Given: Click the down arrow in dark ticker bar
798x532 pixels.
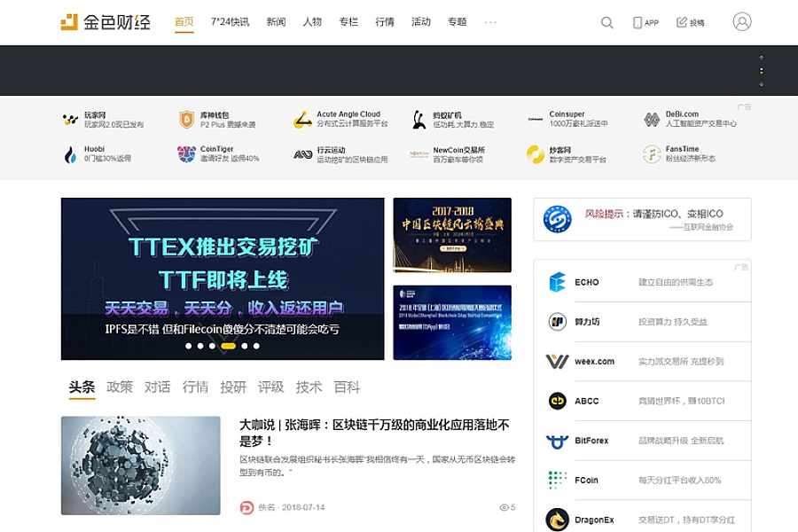Looking at the screenshot, I should coord(762,83).
